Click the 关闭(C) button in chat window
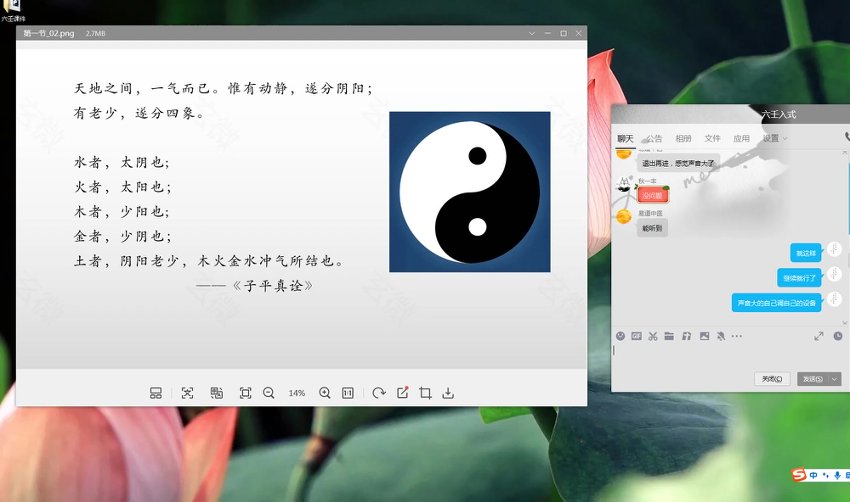Screen dimensions: 850x502 coord(772,379)
